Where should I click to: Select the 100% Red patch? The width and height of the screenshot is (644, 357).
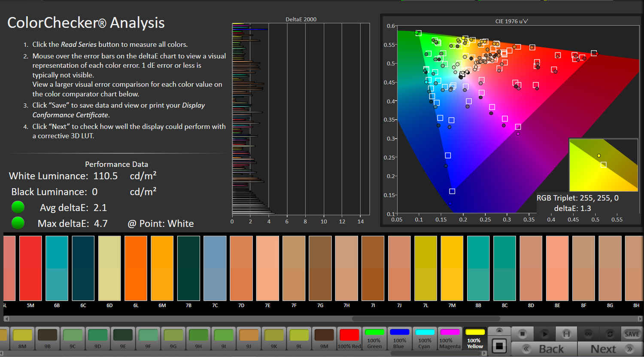(349, 339)
